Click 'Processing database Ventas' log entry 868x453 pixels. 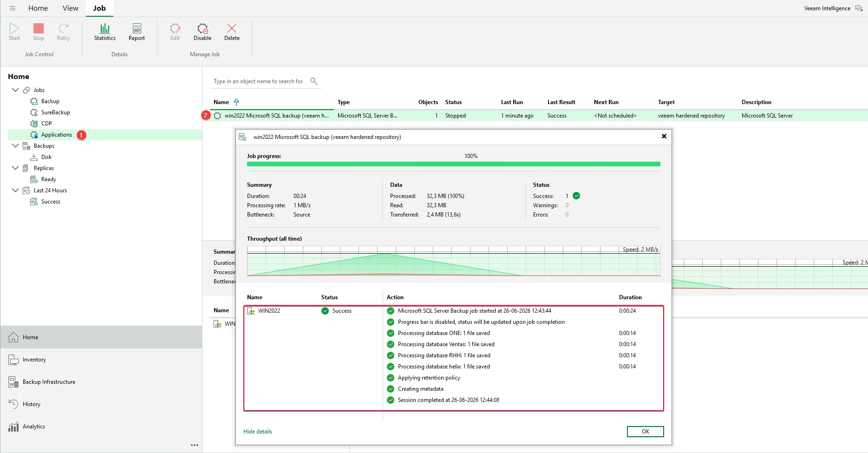coord(446,344)
